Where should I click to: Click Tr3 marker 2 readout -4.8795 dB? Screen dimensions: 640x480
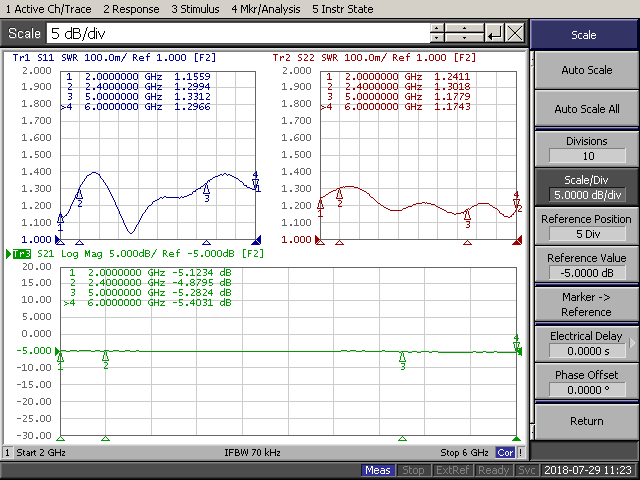(201, 282)
